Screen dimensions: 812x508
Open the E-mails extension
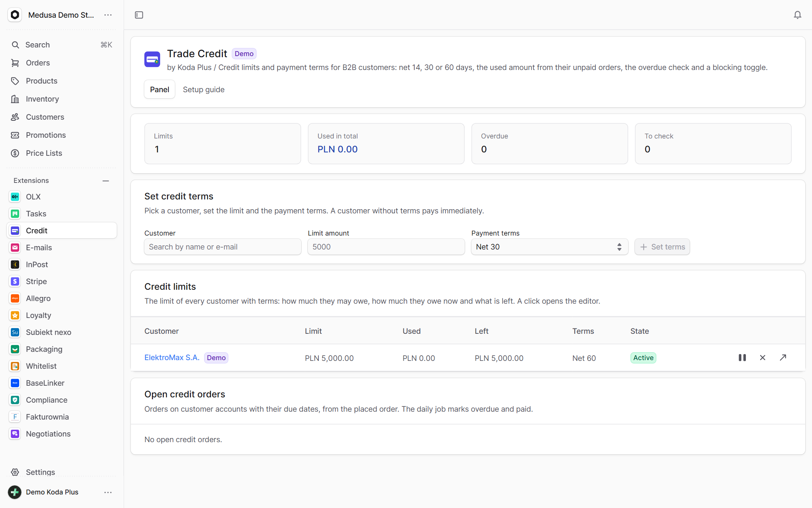point(62,248)
